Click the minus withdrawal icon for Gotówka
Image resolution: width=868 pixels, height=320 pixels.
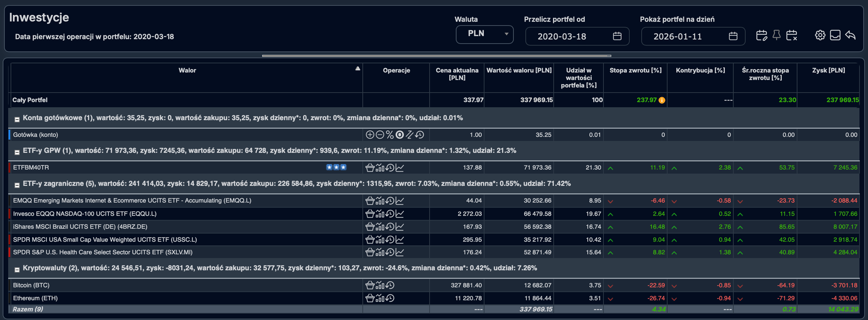380,135
